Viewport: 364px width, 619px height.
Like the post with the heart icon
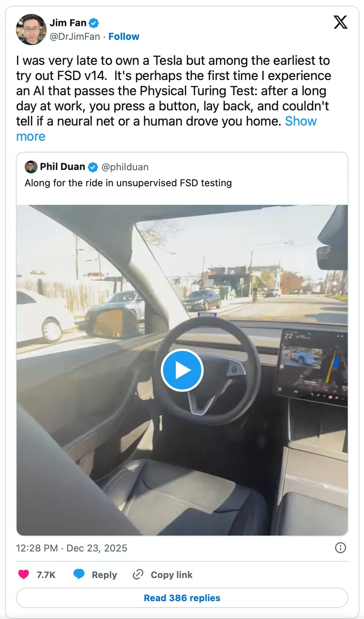click(x=24, y=575)
